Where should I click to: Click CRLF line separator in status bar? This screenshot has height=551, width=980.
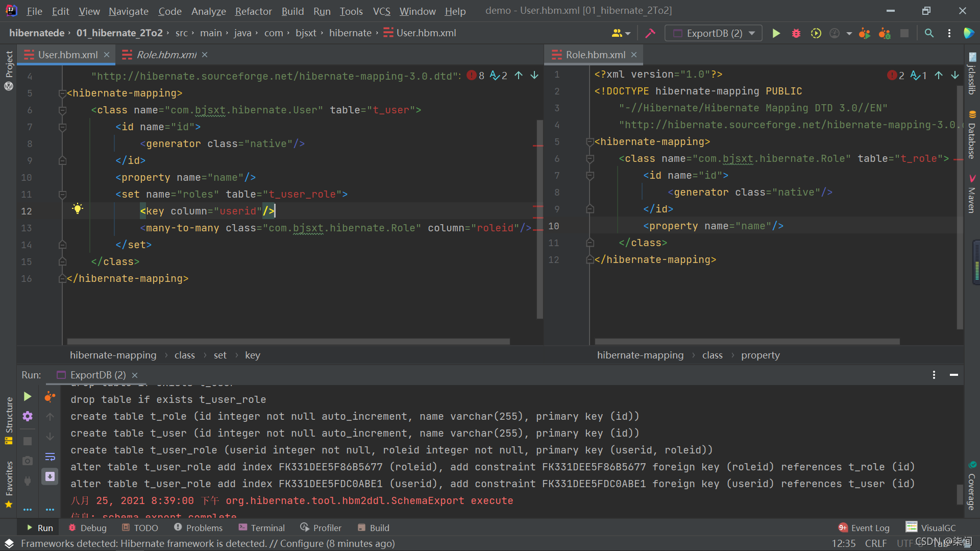875,543
